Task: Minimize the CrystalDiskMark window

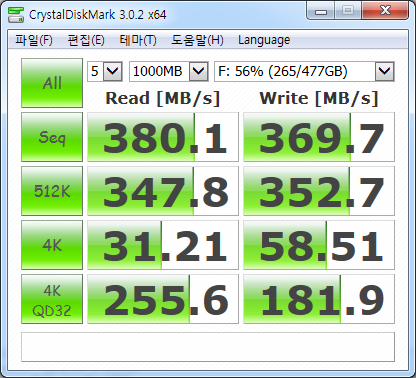Action: (321, 11)
